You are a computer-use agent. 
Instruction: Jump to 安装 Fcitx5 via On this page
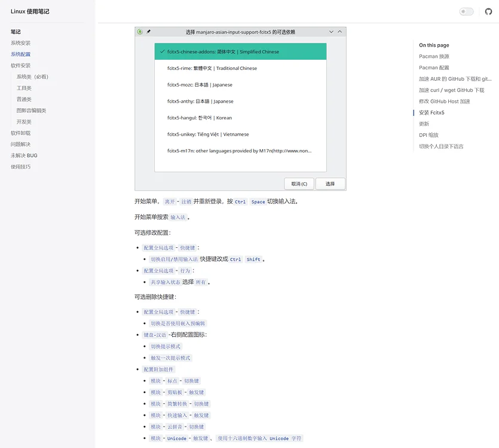(431, 112)
